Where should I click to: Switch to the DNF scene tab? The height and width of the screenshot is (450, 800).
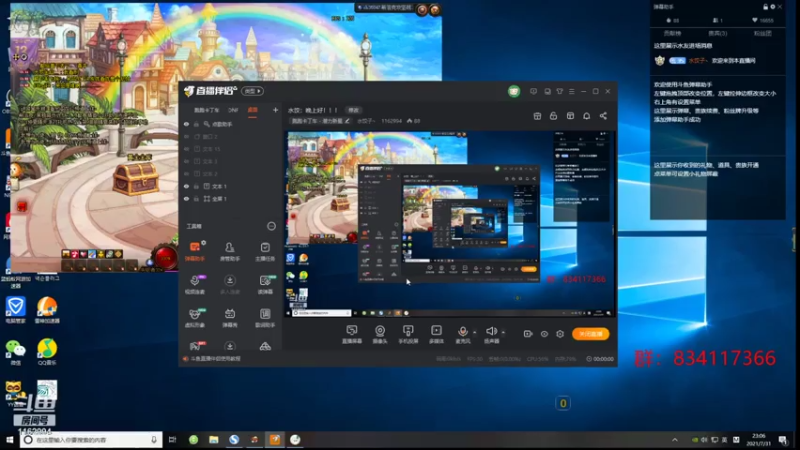point(233,110)
